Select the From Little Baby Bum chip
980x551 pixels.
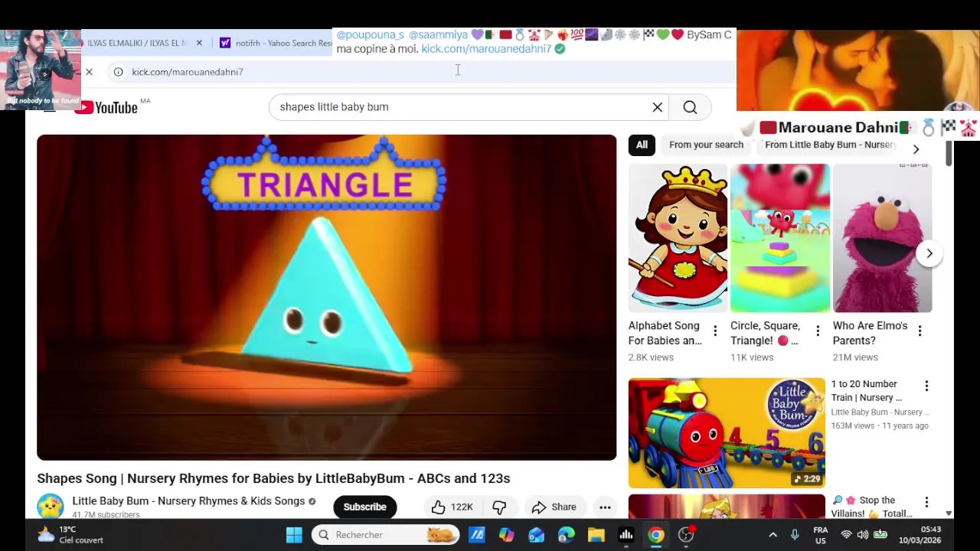[831, 145]
